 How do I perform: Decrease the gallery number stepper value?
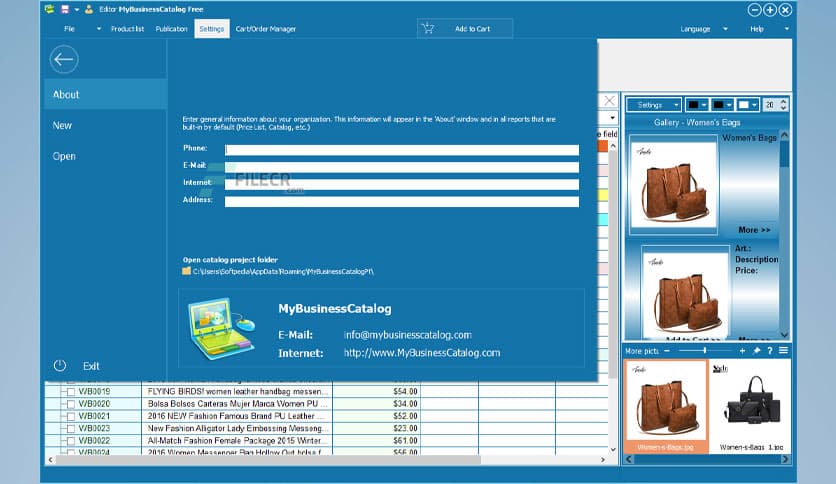click(x=783, y=108)
